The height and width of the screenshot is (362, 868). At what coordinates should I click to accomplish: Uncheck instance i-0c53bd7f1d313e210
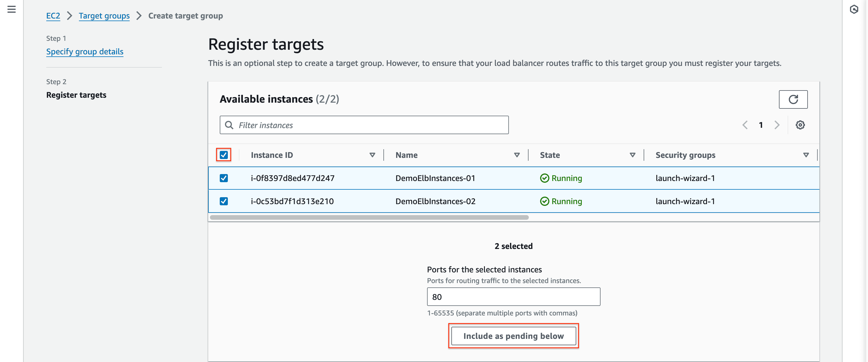(224, 201)
